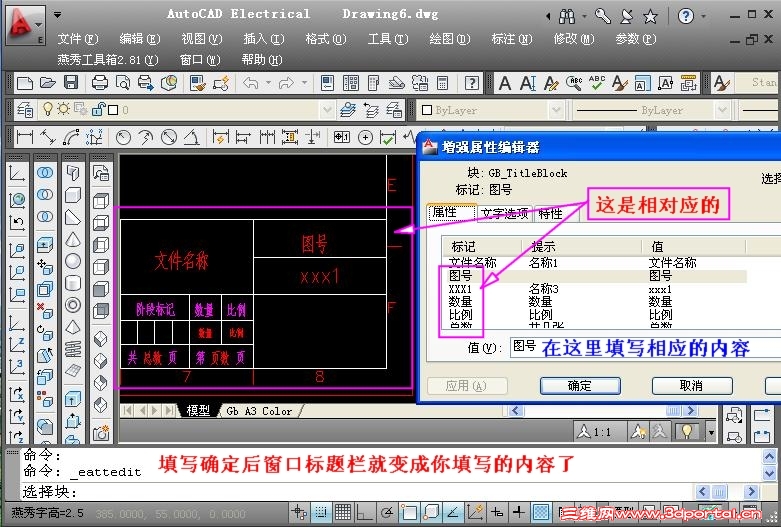This screenshot has width=781, height=527.
Task: Click the Union solid editing icon
Action: [45, 173]
